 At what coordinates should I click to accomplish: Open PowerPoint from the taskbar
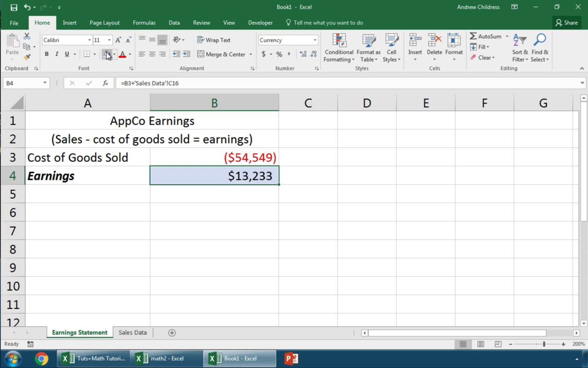291,358
